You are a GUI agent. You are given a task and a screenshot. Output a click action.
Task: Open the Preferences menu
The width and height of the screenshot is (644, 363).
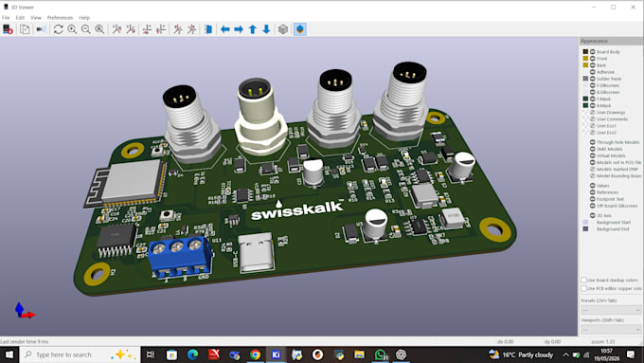tap(60, 18)
